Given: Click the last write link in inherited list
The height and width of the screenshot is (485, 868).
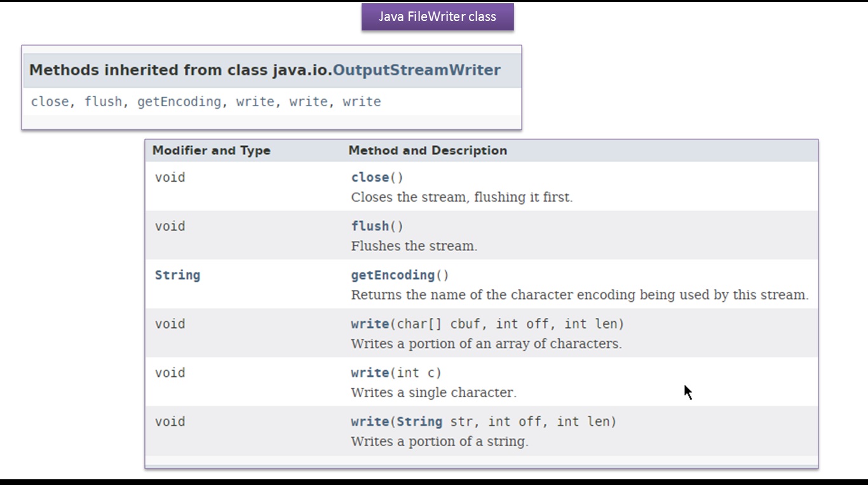Looking at the screenshot, I should click(x=362, y=102).
